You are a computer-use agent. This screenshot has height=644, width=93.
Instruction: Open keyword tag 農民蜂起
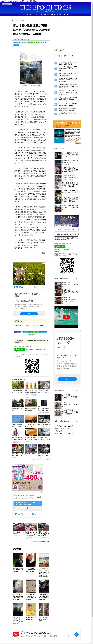pyautogui.click(x=40, y=325)
